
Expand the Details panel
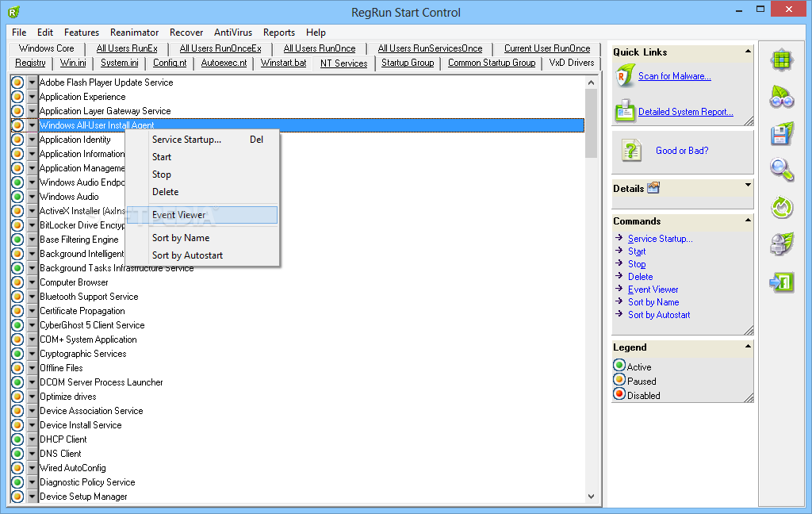coord(748,185)
